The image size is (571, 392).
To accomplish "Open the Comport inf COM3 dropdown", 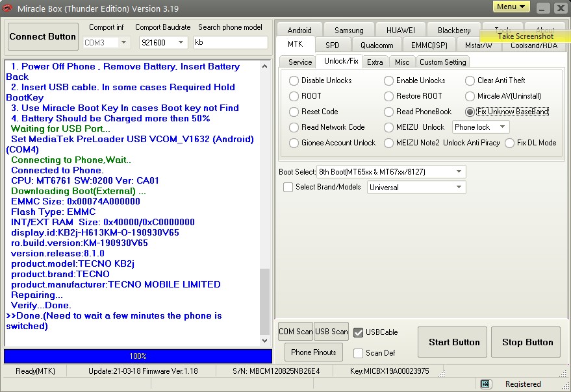I will coord(123,43).
